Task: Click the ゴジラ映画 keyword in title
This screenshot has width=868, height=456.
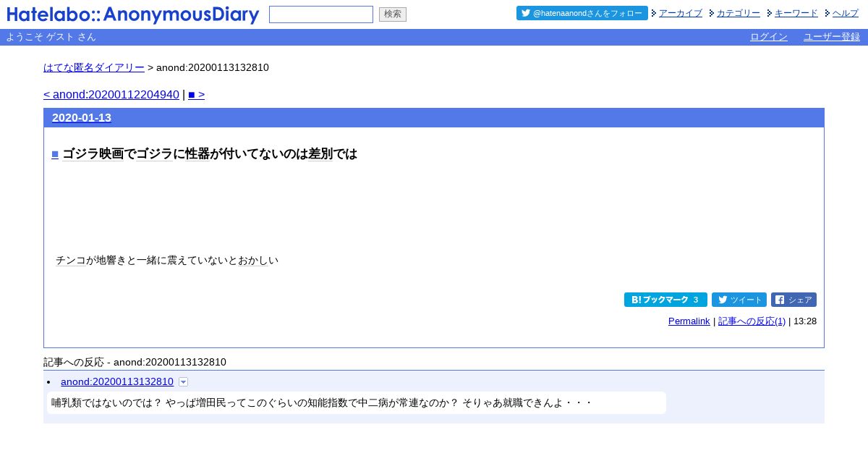Action: coord(93,153)
